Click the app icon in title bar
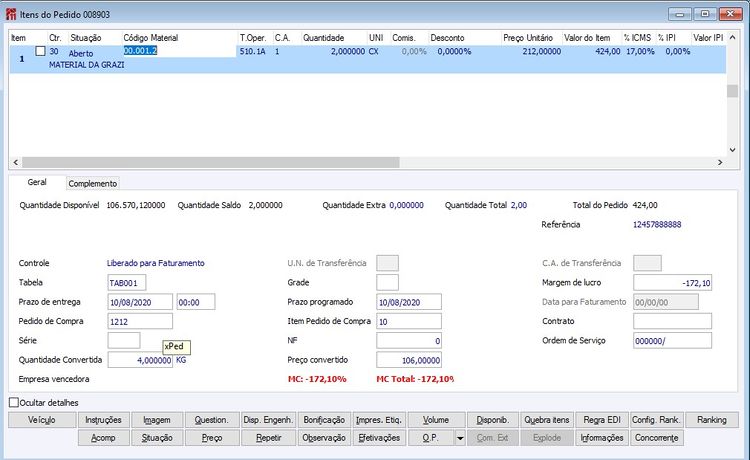This screenshot has height=460, width=750. click(11, 14)
